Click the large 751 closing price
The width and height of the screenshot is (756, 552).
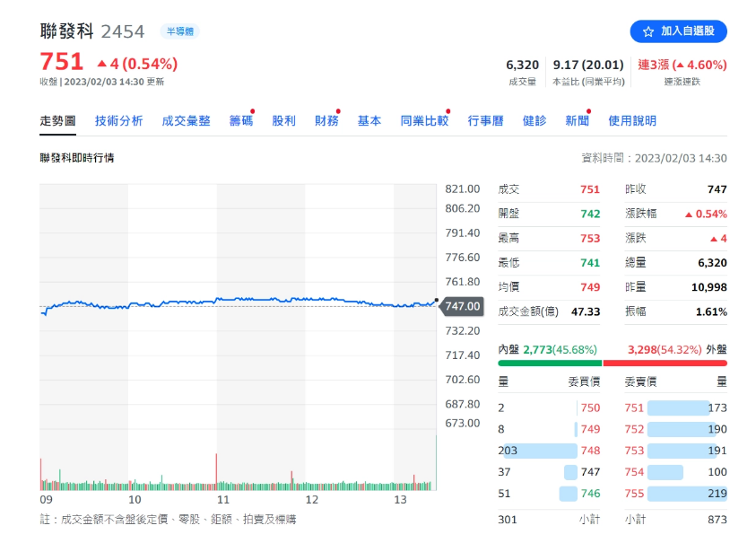(x=61, y=62)
